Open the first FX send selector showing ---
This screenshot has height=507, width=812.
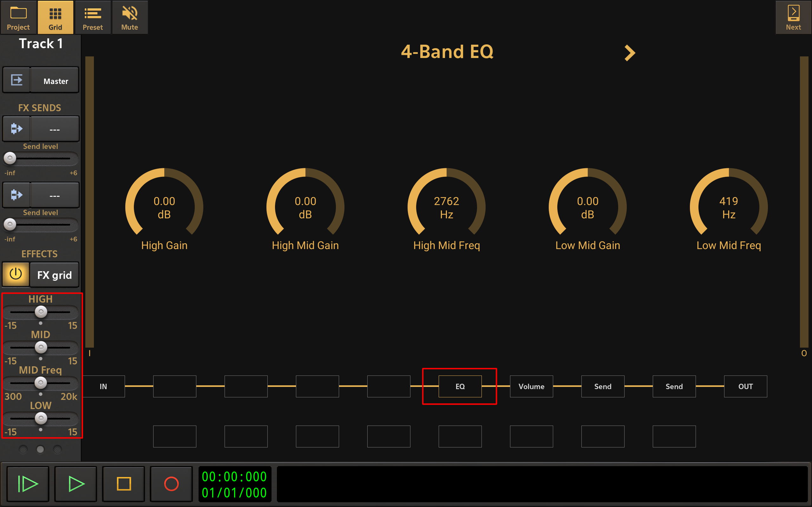coord(55,128)
